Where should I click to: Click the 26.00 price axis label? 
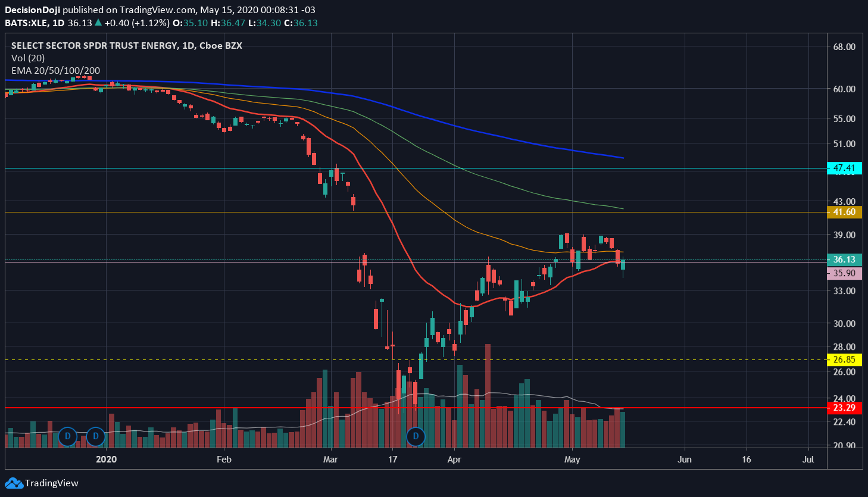(x=844, y=371)
